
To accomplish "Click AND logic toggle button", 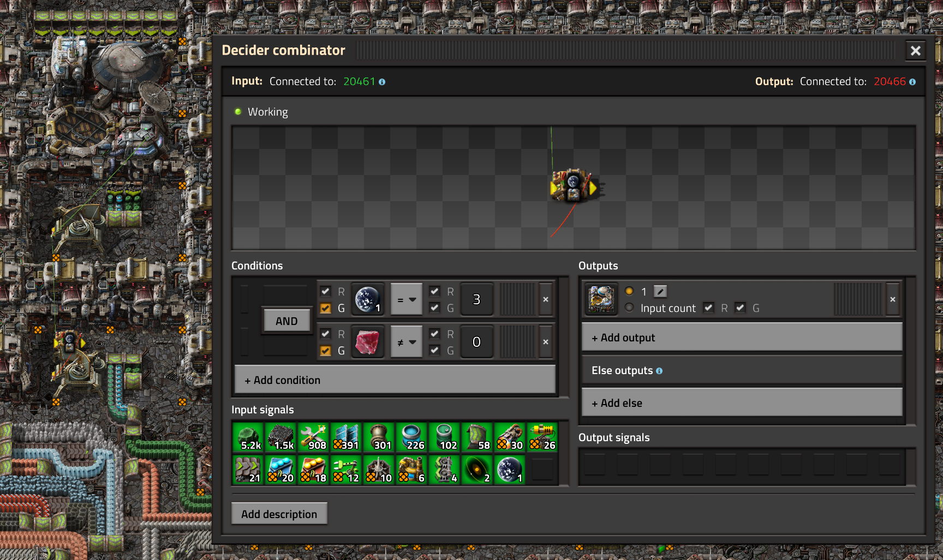I will point(287,321).
